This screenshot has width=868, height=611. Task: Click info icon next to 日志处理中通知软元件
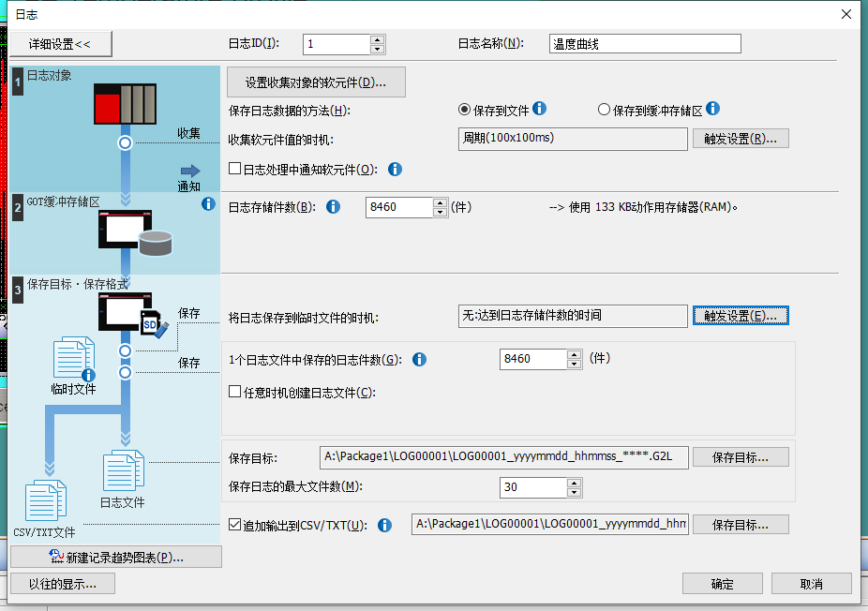[395, 170]
